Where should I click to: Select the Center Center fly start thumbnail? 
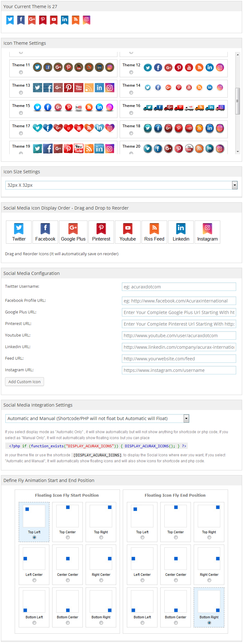(x=67, y=559)
